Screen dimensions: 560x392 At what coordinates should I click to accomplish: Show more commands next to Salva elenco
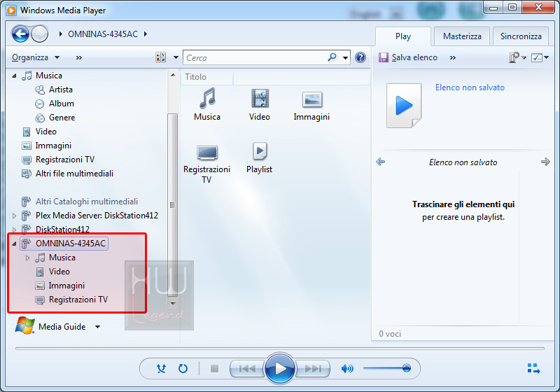pyautogui.click(x=452, y=57)
